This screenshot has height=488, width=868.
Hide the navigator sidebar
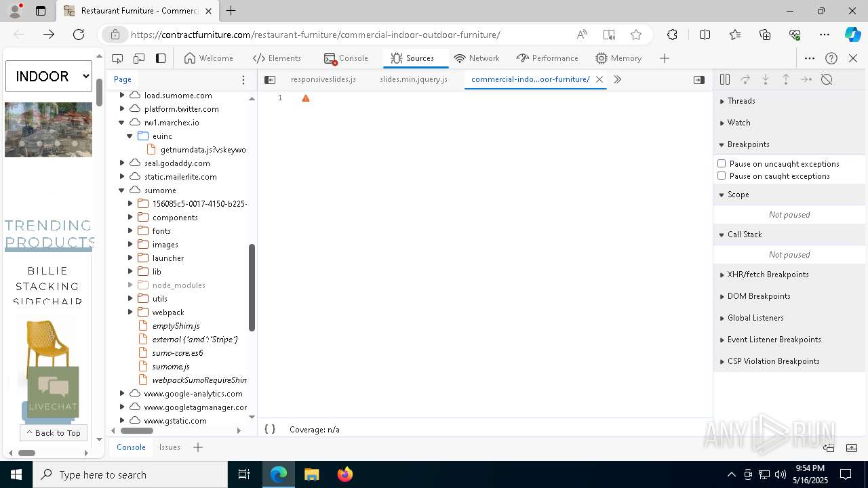(270, 79)
